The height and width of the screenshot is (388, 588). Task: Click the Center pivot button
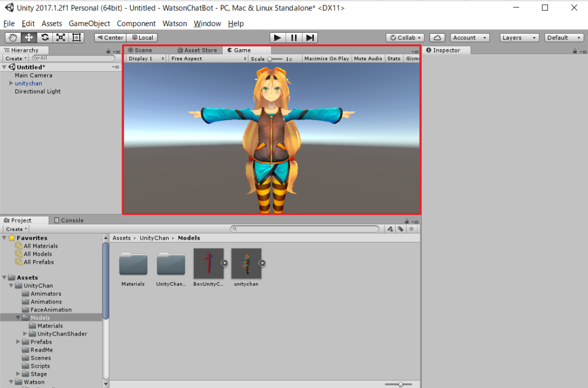click(x=110, y=37)
